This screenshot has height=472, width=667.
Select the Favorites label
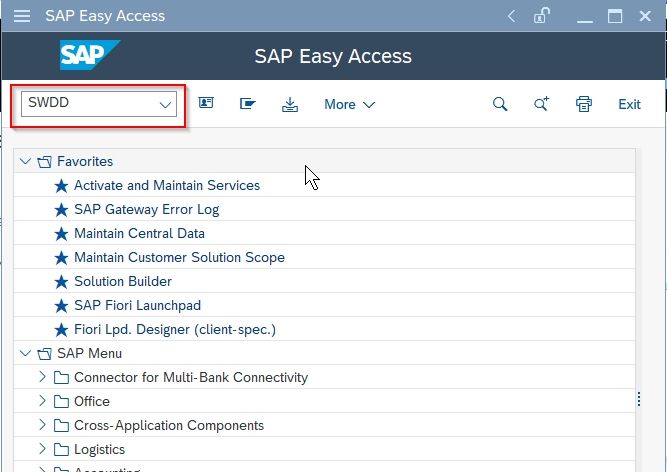[85, 162]
